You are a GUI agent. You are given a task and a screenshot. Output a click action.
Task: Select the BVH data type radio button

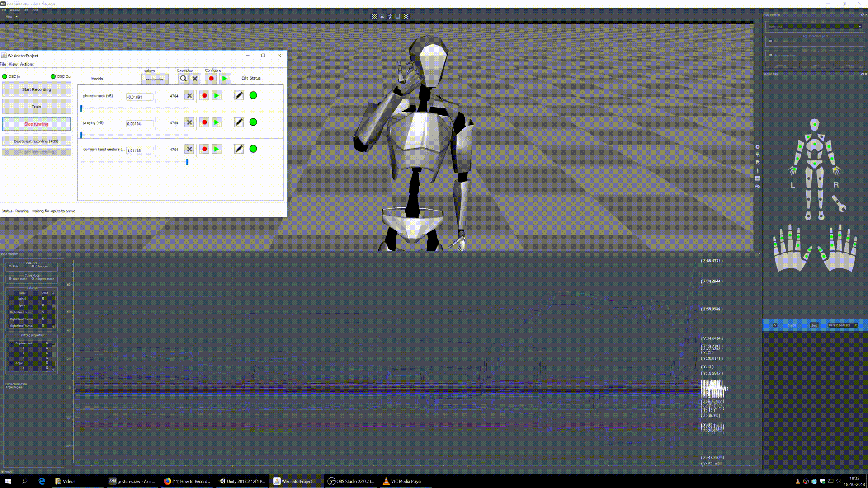click(10, 266)
